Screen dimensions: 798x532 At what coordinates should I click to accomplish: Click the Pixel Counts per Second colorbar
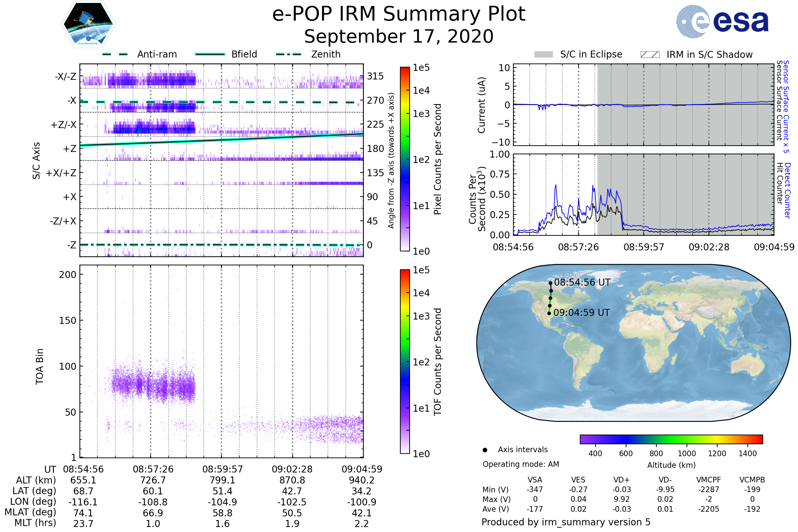(405, 159)
